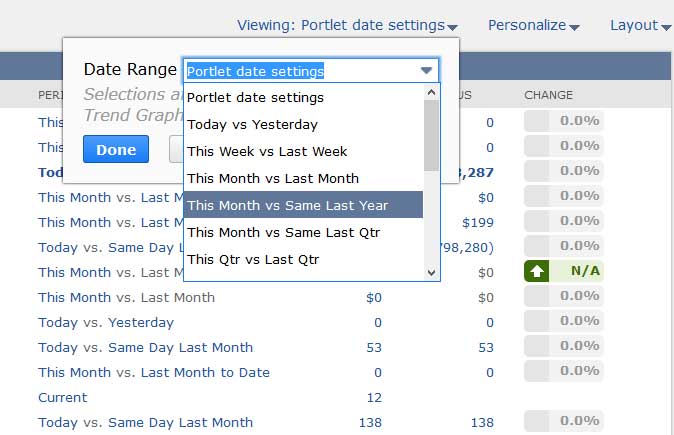Pick This Month vs Same Last Year

point(287,206)
